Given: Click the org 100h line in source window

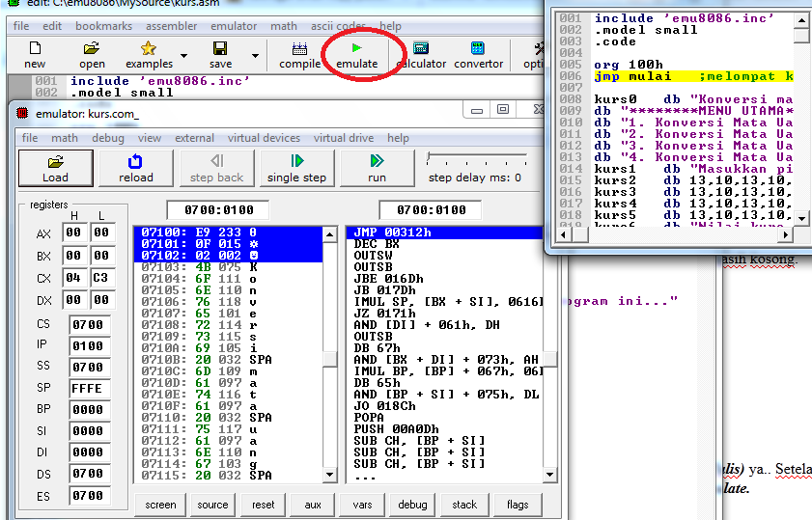Looking at the screenshot, I should (x=629, y=65).
